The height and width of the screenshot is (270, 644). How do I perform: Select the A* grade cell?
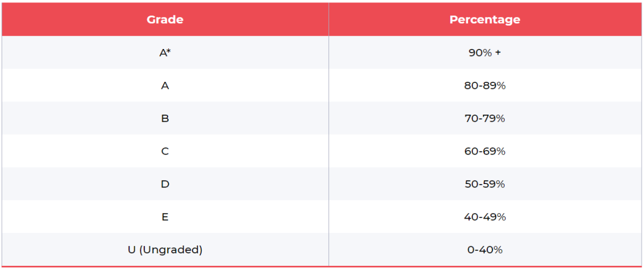(165, 53)
